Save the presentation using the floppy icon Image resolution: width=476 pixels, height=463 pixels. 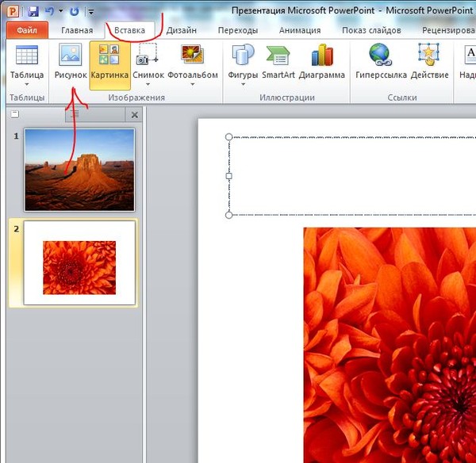[x=33, y=12]
